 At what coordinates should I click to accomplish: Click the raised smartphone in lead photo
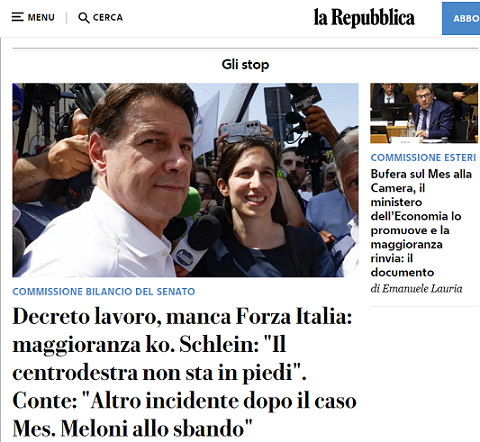click(241, 128)
